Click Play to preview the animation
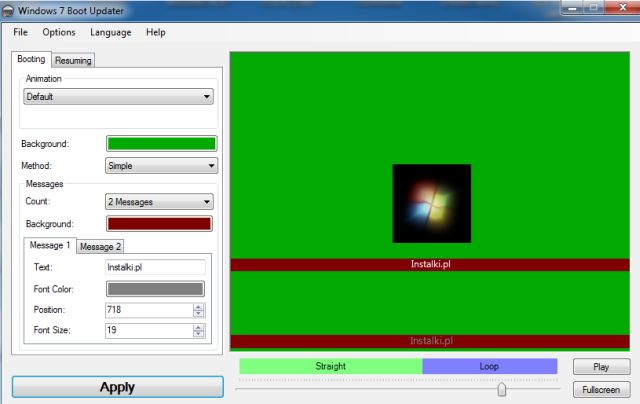The width and height of the screenshot is (640, 404). 601,367
